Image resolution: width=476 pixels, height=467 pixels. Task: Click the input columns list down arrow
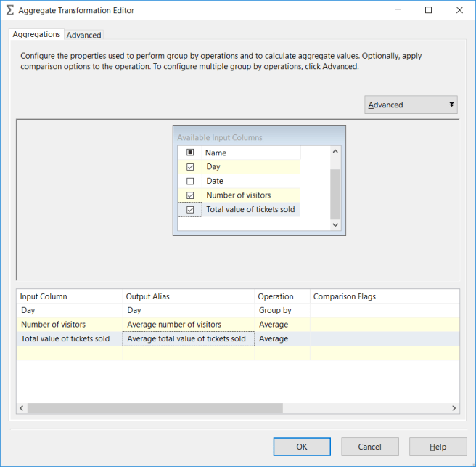(x=335, y=225)
